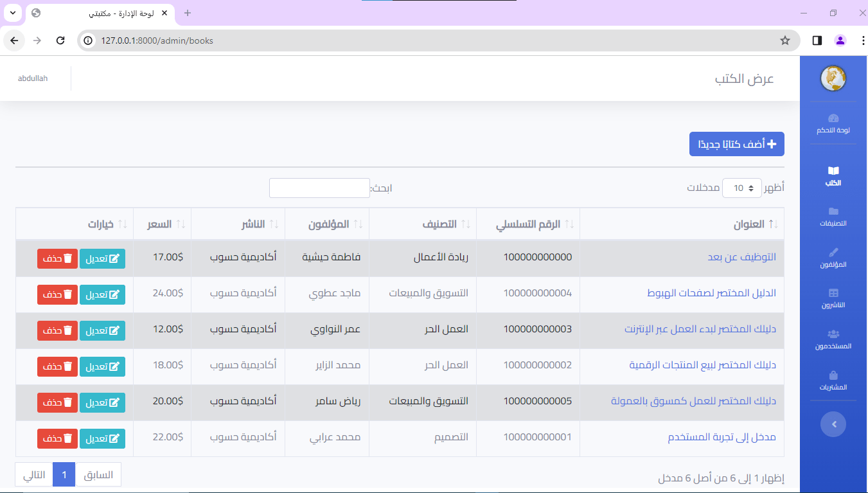Open the purchases (المشتريات) bag icon
Image resolution: width=868 pixels, height=493 pixels.
(x=833, y=375)
